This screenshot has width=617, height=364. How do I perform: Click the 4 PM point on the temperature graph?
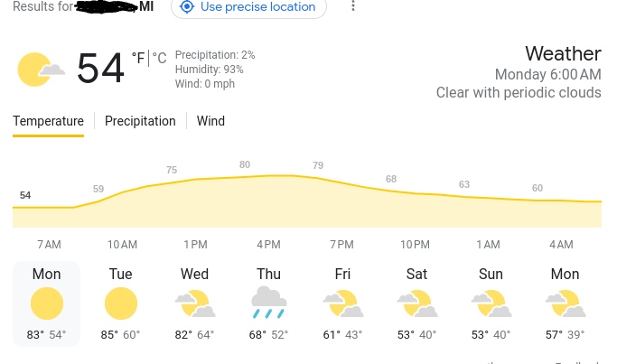269,175
